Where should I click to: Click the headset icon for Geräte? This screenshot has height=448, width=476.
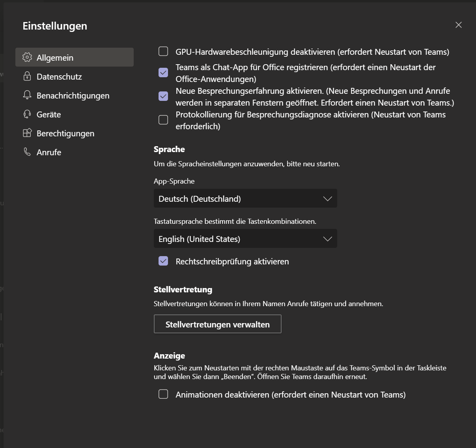pyautogui.click(x=27, y=114)
